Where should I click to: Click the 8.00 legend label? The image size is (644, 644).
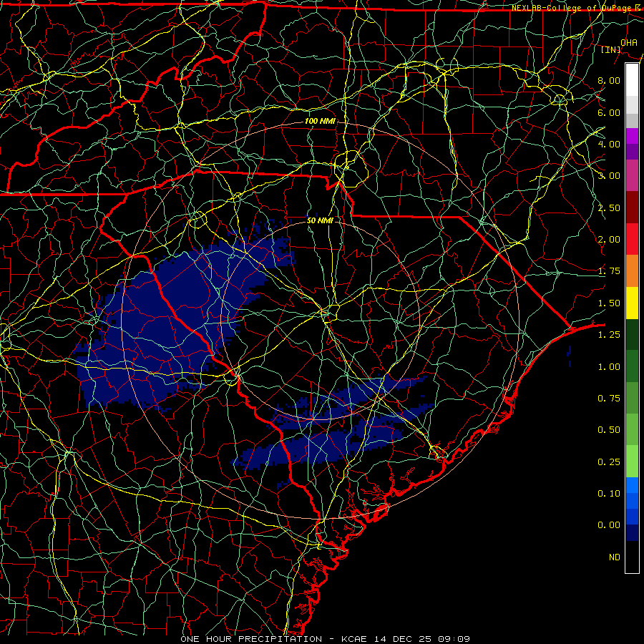click(x=609, y=80)
